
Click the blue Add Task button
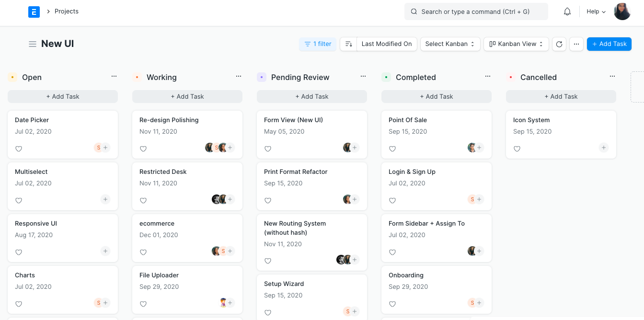tap(609, 44)
